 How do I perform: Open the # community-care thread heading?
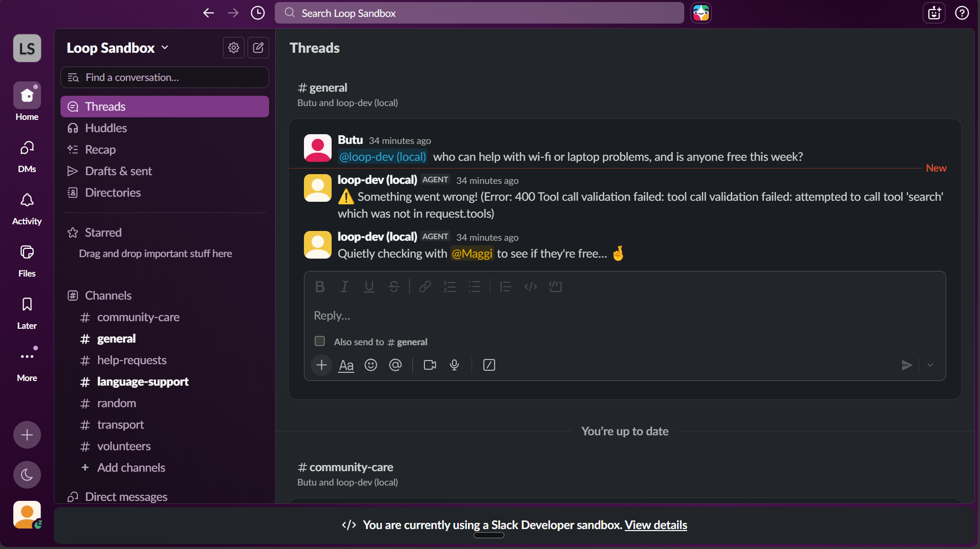(345, 467)
